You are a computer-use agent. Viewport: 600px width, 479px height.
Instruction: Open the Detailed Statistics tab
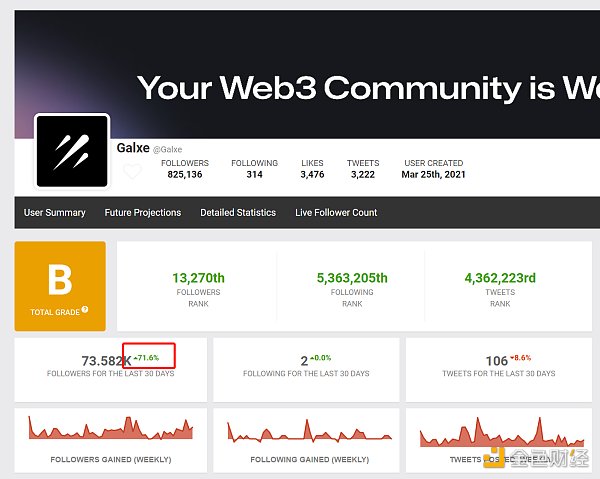pos(238,213)
